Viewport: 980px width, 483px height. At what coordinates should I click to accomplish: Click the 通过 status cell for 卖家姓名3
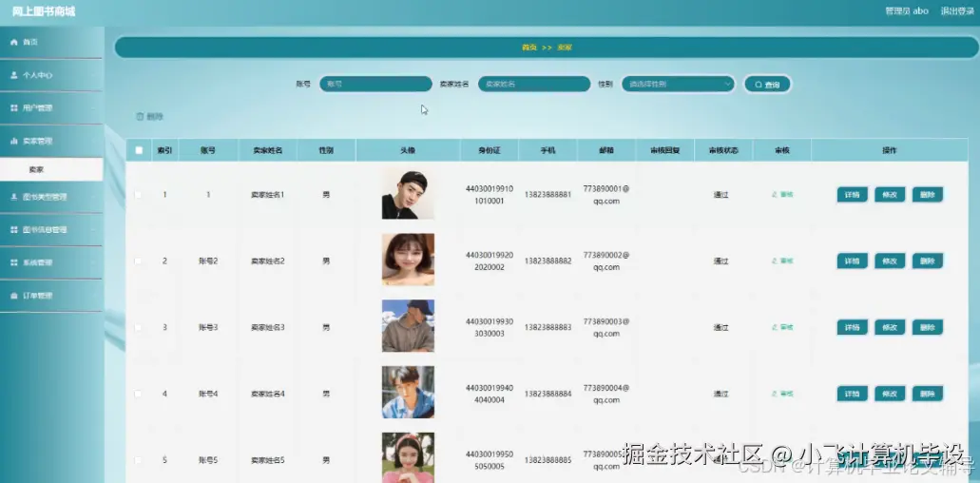pos(721,327)
